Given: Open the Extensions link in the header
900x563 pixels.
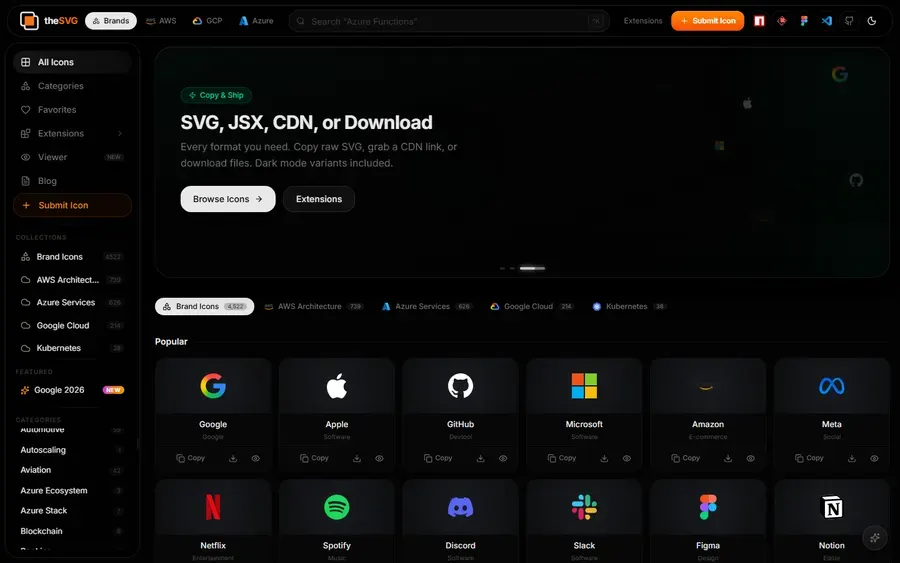Looking at the screenshot, I should coord(643,21).
